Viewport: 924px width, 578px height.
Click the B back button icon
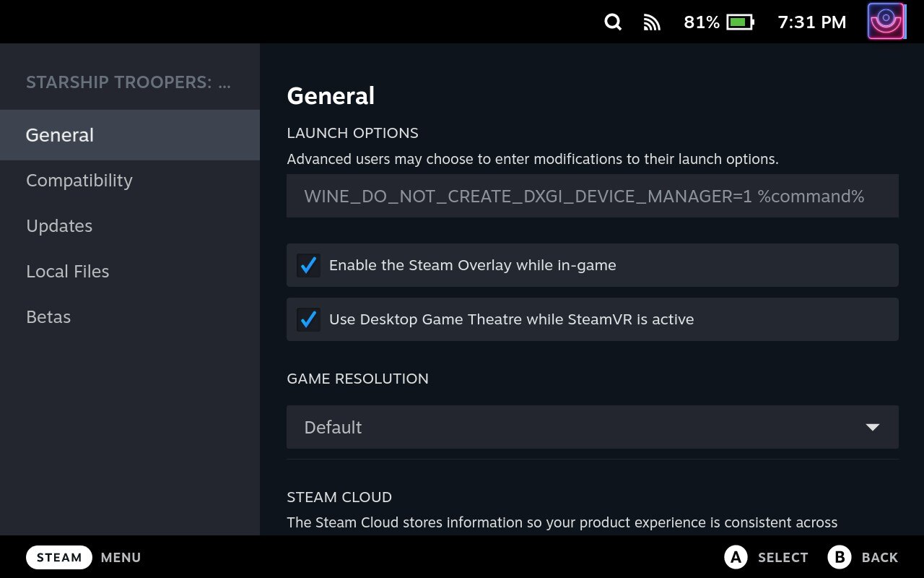tap(840, 557)
